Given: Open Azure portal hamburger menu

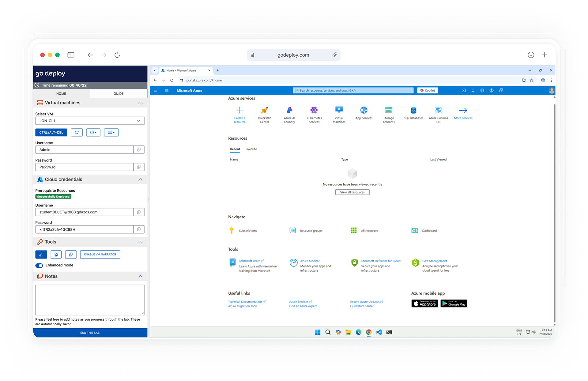Looking at the screenshot, I should [x=167, y=90].
